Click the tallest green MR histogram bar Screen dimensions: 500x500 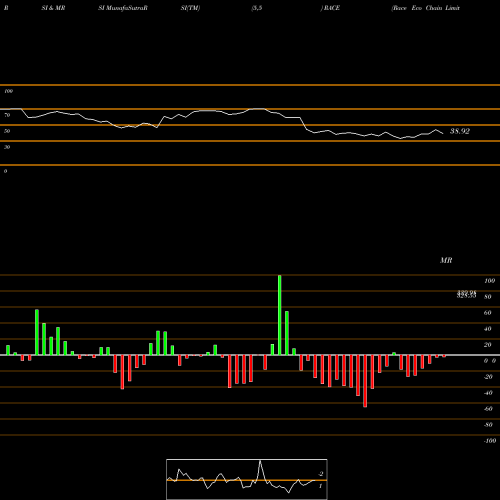pyautogui.click(x=279, y=315)
